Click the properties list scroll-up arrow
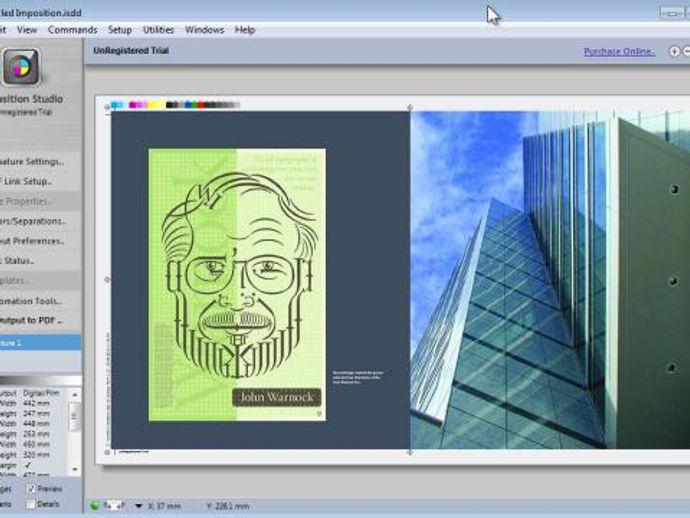 (75, 394)
